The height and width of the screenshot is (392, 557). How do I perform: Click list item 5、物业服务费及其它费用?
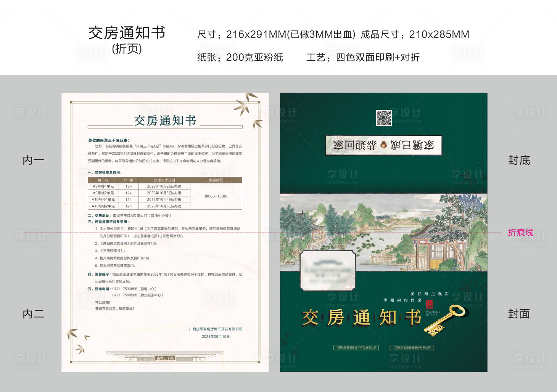[x=115, y=265]
